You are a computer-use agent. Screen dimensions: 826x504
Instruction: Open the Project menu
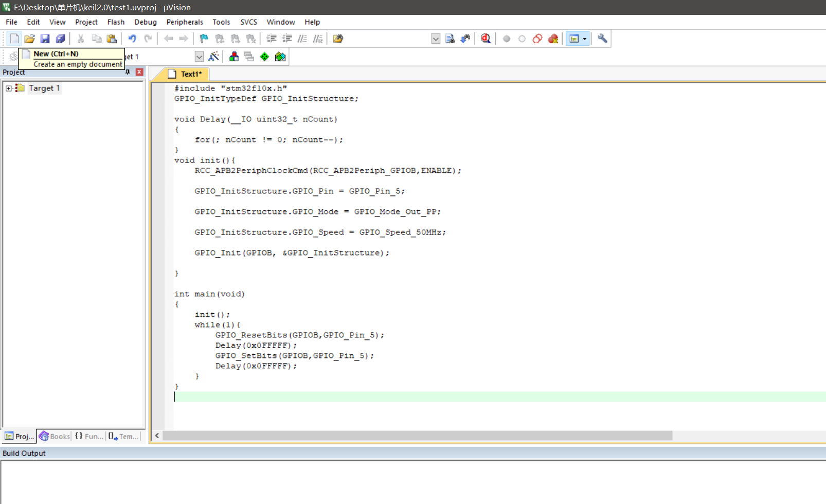86,22
